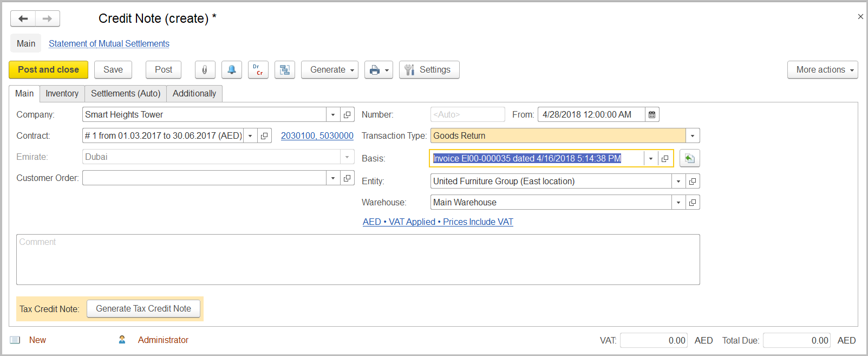Open reminders with the bell icon
Image resolution: width=868 pixels, height=356 pixels.
pyautogui.click(x=231, y=70)
